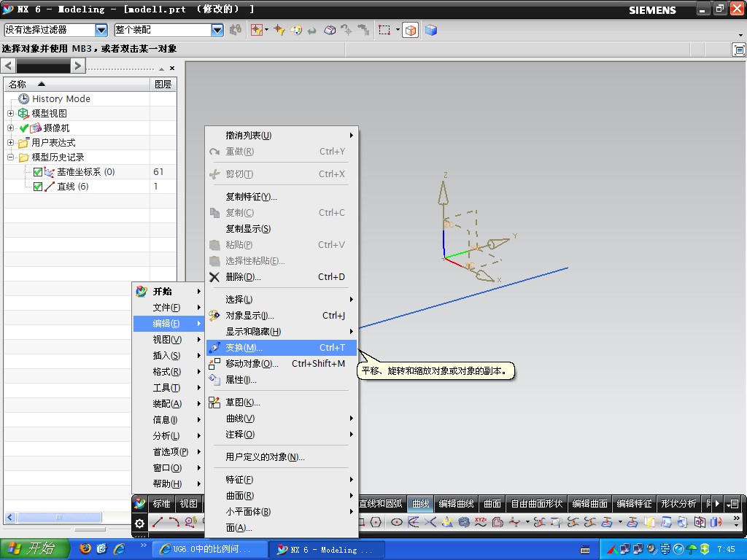Image resolution: width=747 pixels, height=560 pixels.
Task: Click the color palette selection icon
Action: pyautogui.click(x=296, y=30)
